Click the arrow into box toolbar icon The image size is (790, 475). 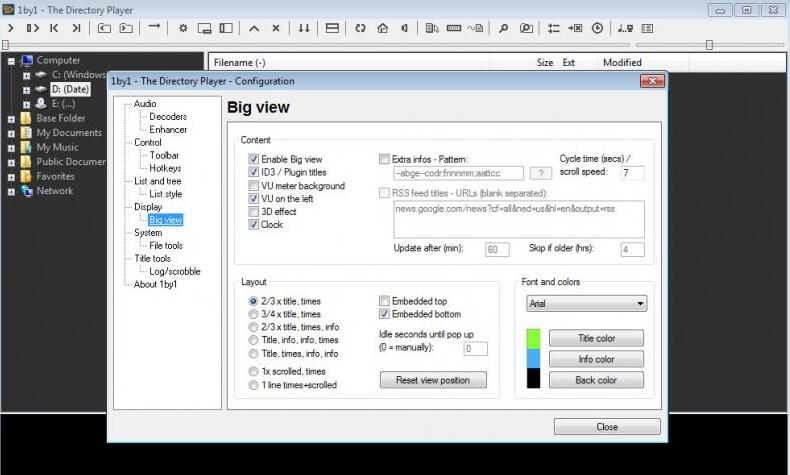click(575, 28)
